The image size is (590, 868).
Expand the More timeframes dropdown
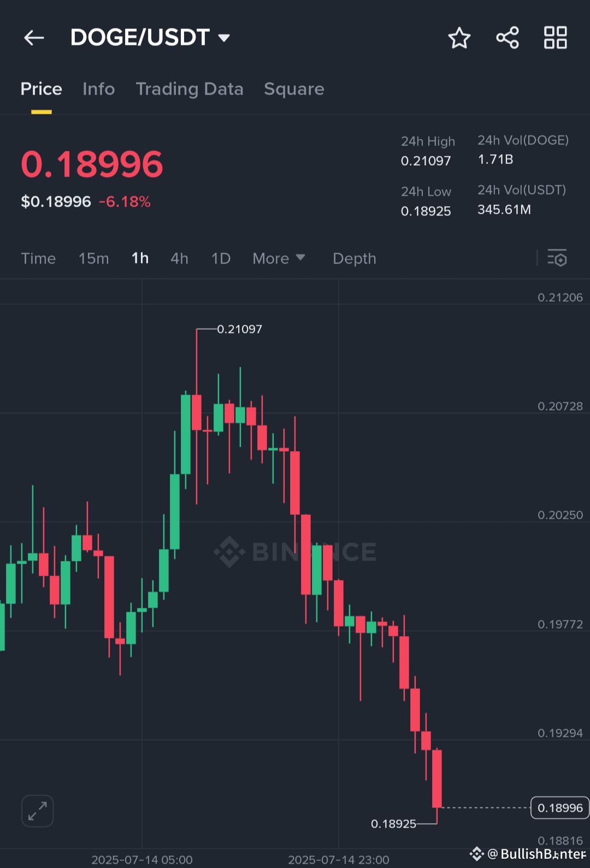pos(279,259)
